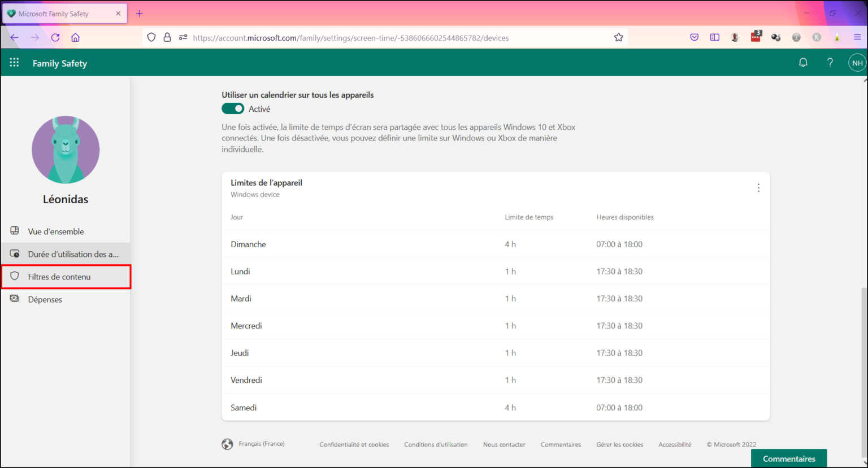
Task: Select the Vue d'ensemble dashboard icon
Action: (15, 231)
